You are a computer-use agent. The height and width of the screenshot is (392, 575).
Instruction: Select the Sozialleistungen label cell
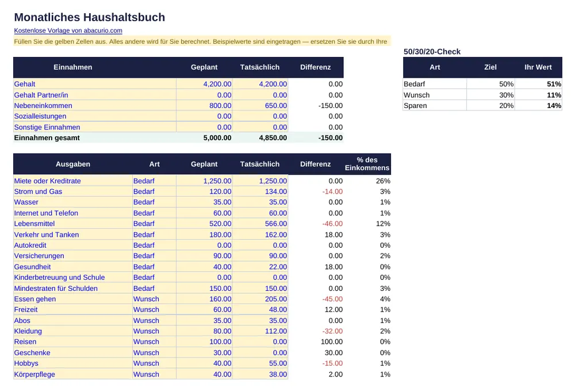click(x=95, y=116)
